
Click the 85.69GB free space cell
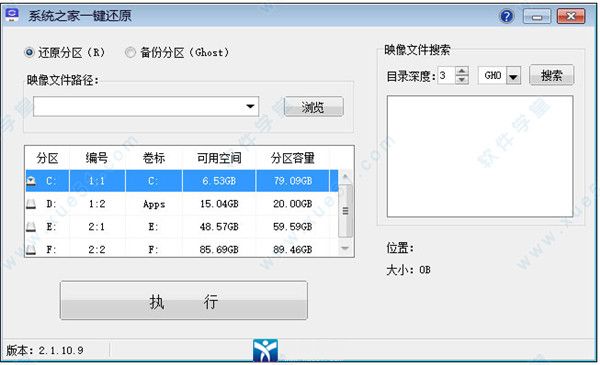[219, 249]
